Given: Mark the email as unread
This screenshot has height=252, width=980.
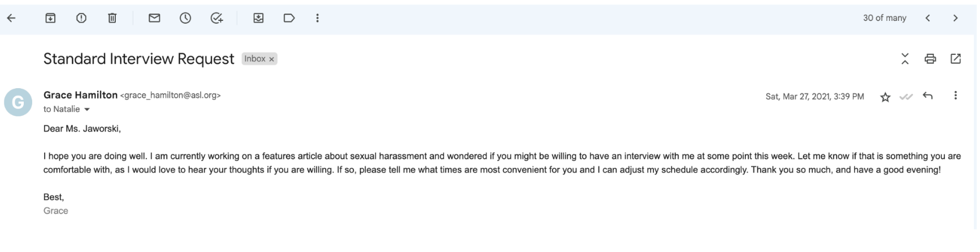Looking at the screenshot, I should click(x=154, y=18).
